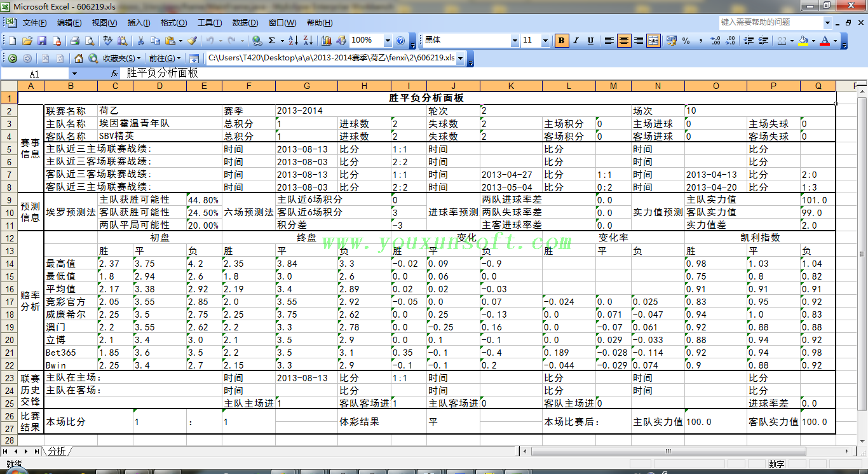
Task: Apply the red font color A
Action: [x=825, y=41]
